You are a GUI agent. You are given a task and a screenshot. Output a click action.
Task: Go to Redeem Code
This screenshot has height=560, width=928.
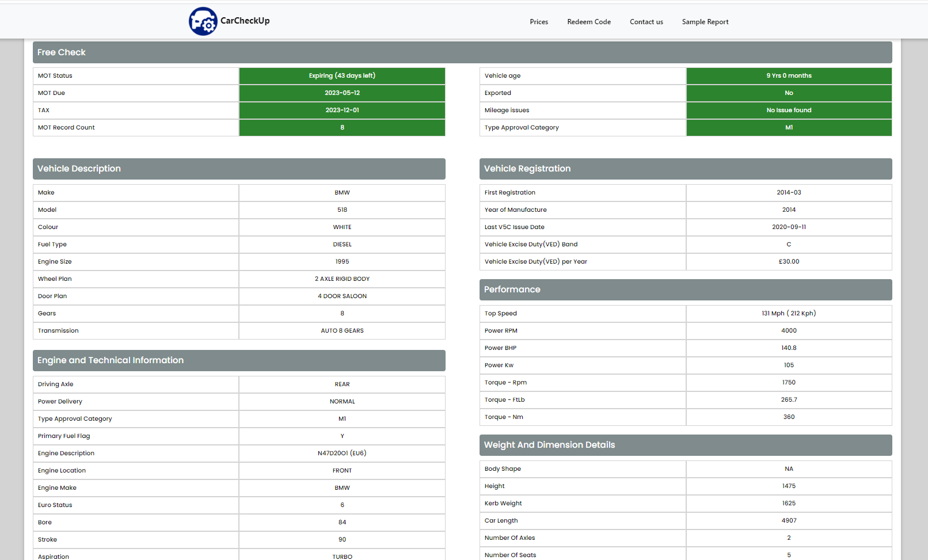click(x=589, y=22)
